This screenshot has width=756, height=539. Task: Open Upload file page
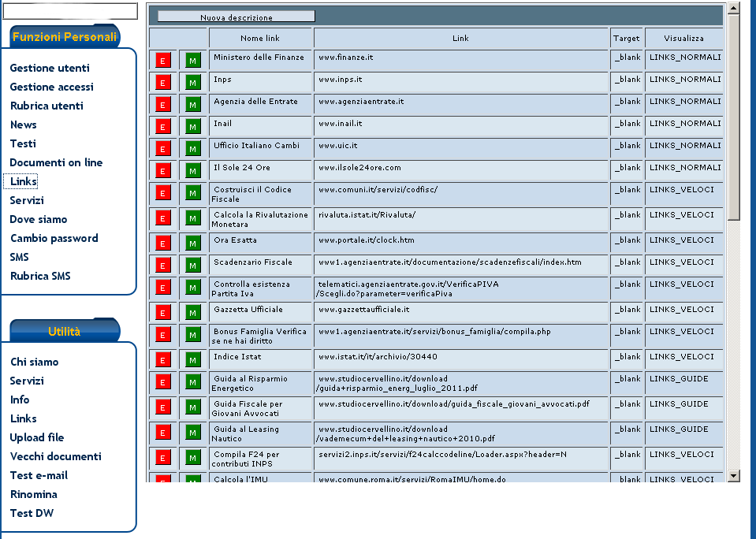(36, 437)
